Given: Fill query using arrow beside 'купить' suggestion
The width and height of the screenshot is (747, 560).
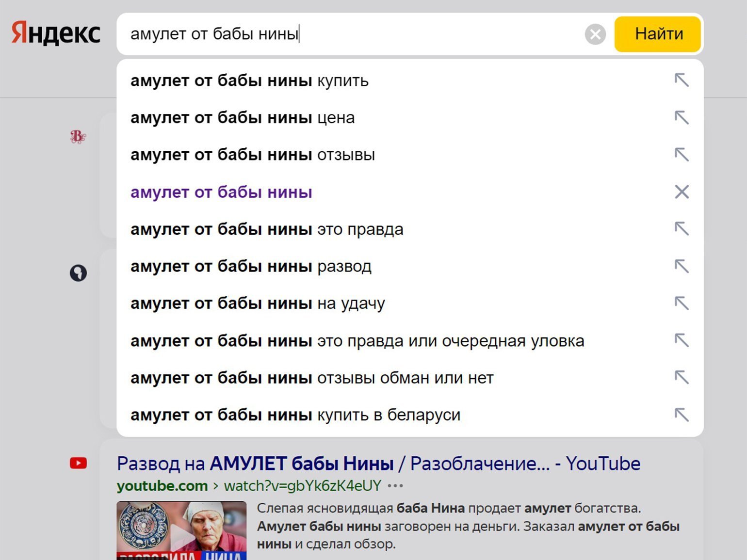Looking at the screenshot, I should tap(682, 80).
